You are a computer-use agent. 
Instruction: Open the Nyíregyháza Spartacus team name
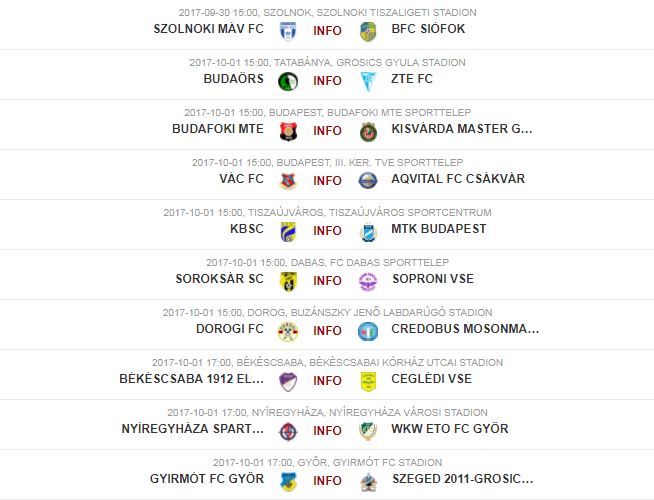(193, 429)
